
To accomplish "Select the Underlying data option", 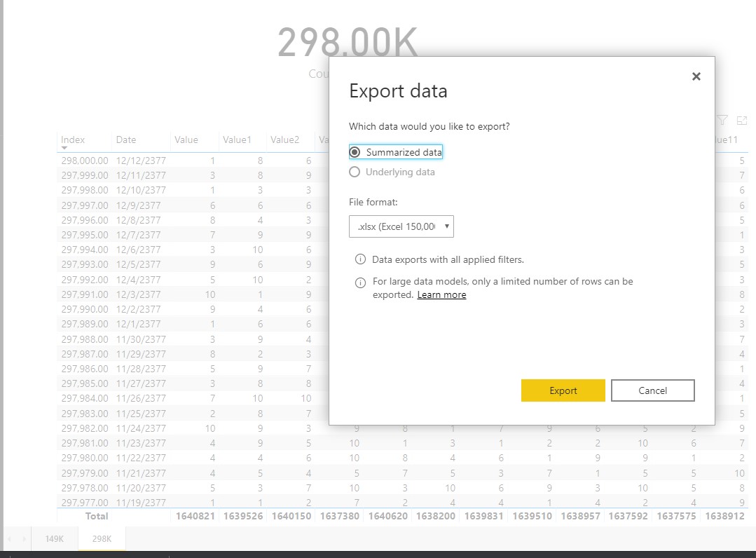I will (x=392, y=172).
